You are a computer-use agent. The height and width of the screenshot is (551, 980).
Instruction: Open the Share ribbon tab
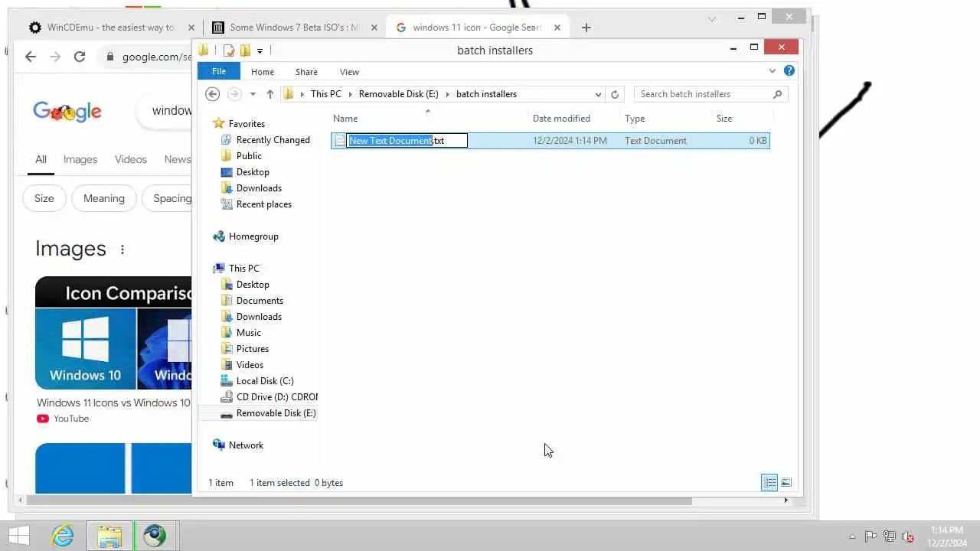click(x=306, y=72)
